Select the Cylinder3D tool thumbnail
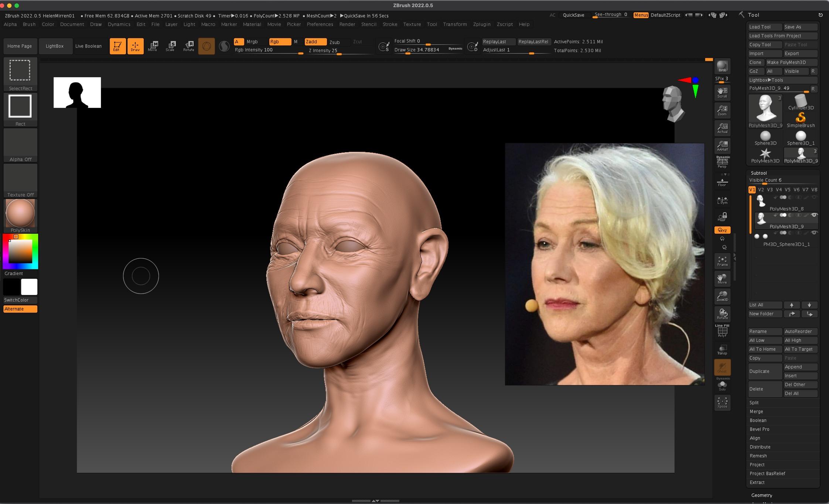Screen dimensions: 829x504 (x=801, y=102)
